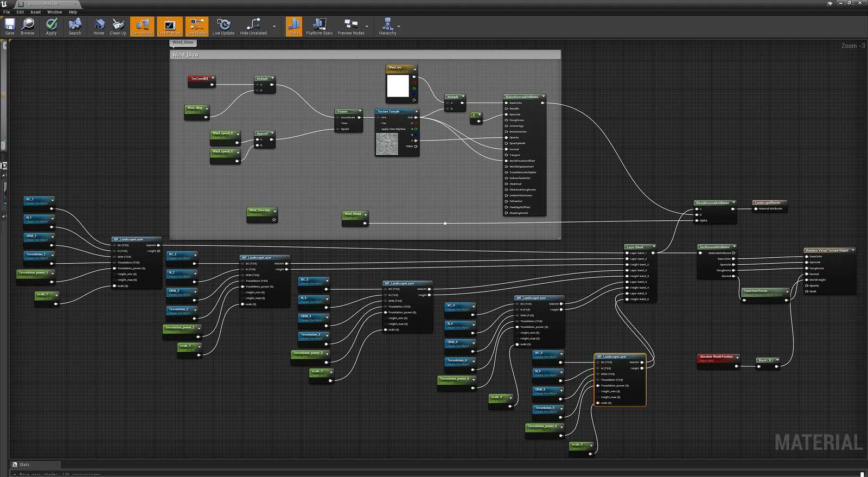
Task: Expand the Panner node arrow
Action: [360, 111]
